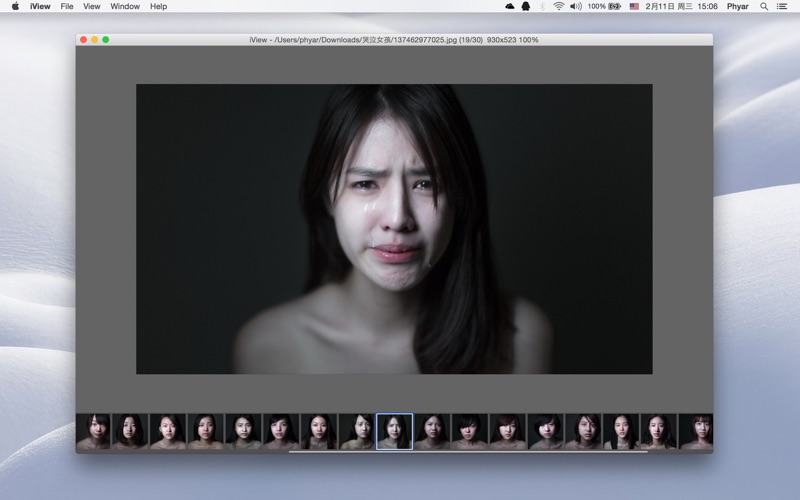Click the Bluetooth icon in menu bar
800x500 pixels.
click(x=542, y=6)
